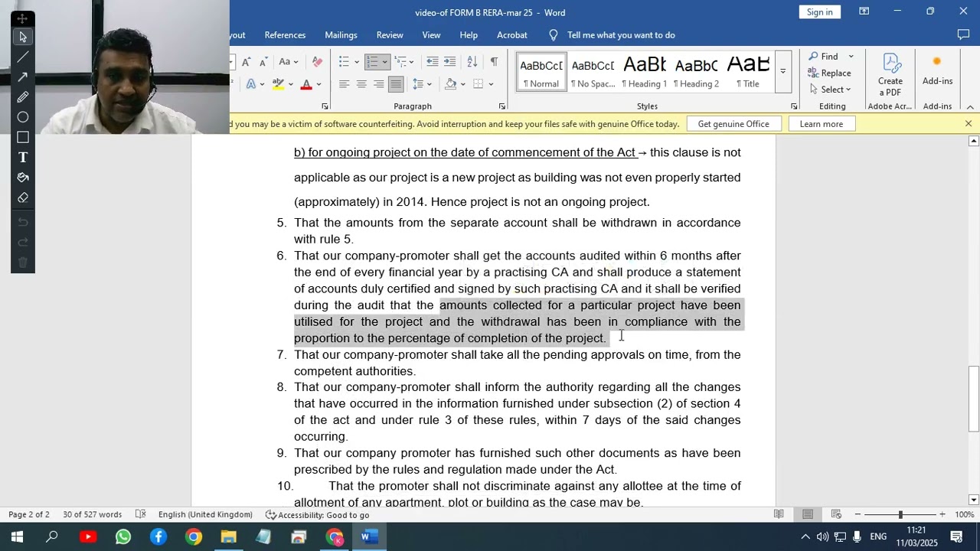Click the Learn more button

click(x=821, y=124)
